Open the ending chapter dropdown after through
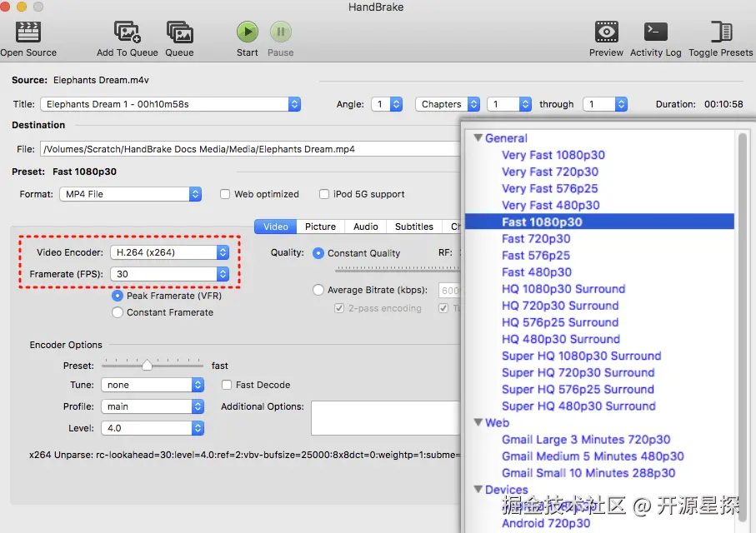This screenshot has width=756, height=533. tap(605, 104)
